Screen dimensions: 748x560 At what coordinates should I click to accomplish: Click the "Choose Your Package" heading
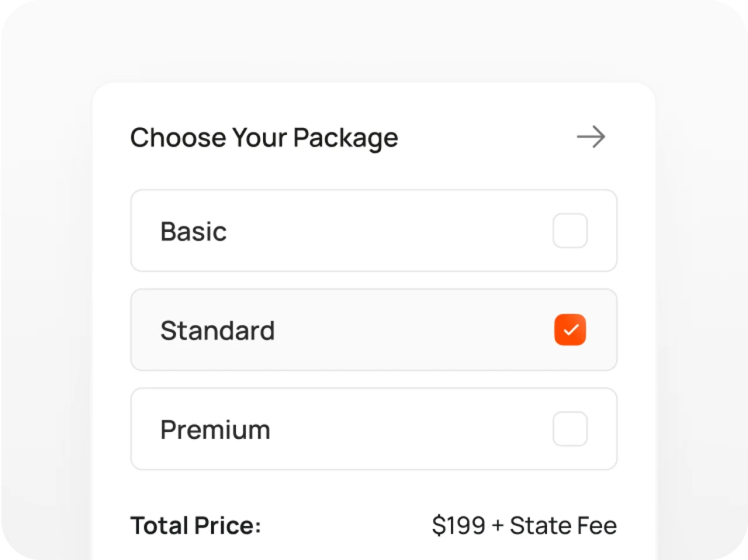[264, 138]
